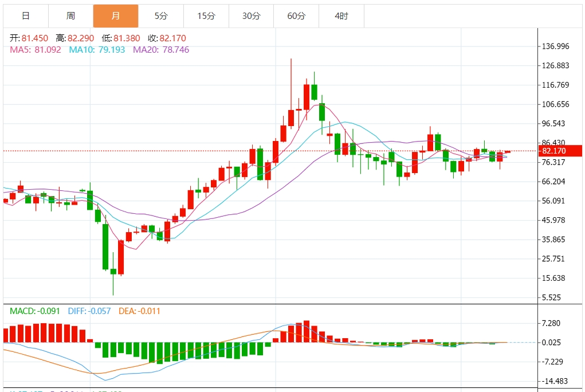This screenshot has height=392, width=585.
Task: Click the tallest red MACD histogram bar
Action: coord(307,331)
